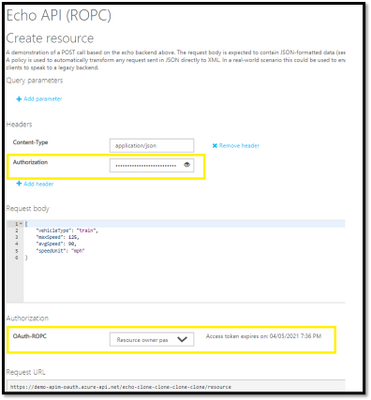
Task: Collapse the JSON fold arrow on line 1
Action: click(x=21, y=224)
